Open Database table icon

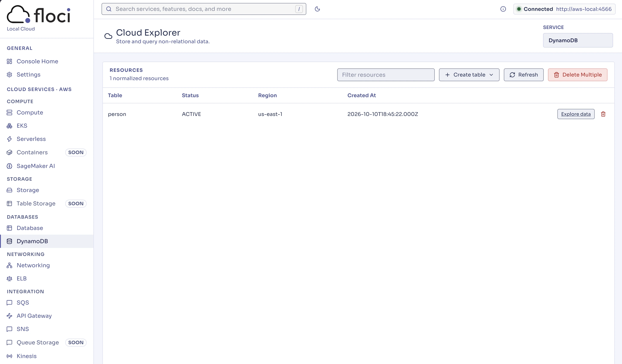[9, 228]
